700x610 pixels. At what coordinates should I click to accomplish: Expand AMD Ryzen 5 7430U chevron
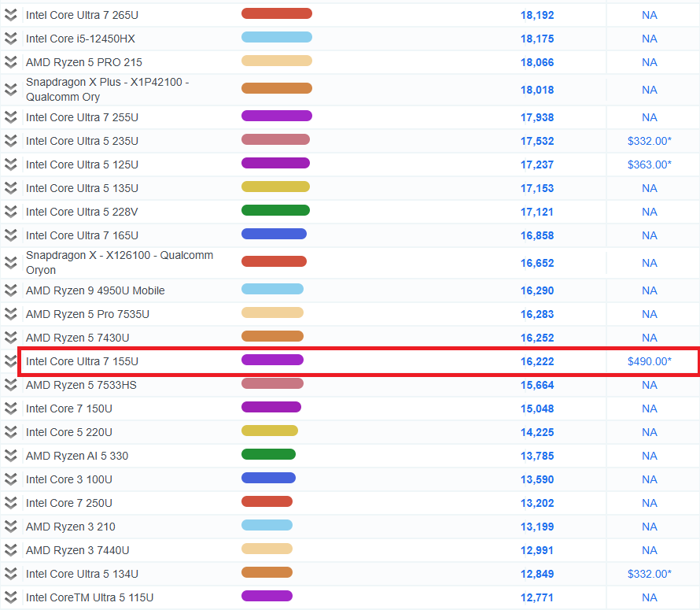coord(11,338)
